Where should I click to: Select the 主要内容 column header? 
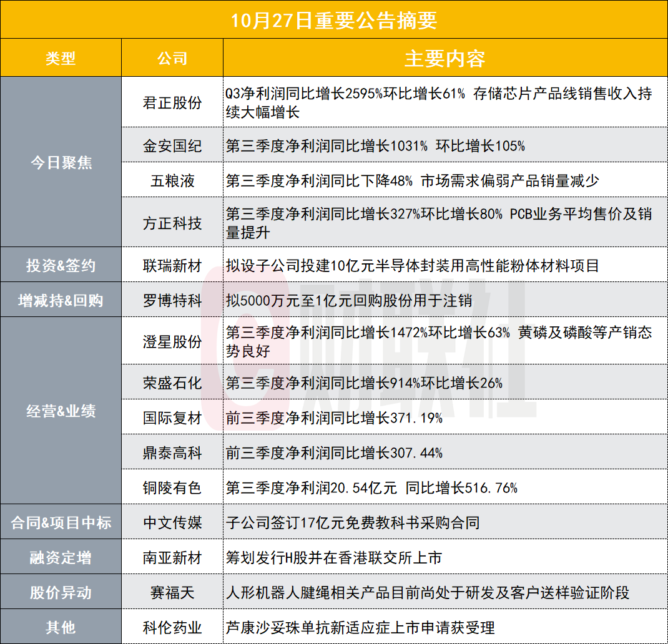445,59
